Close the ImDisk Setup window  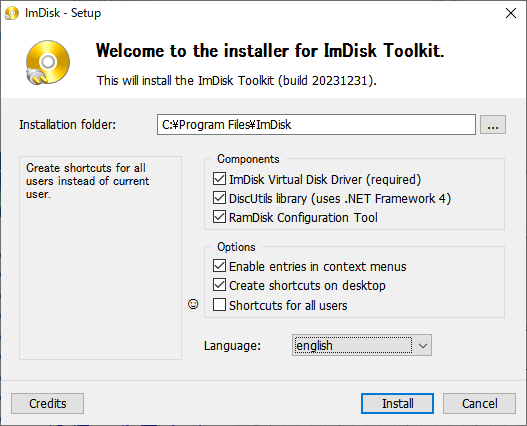coord(511,13)
